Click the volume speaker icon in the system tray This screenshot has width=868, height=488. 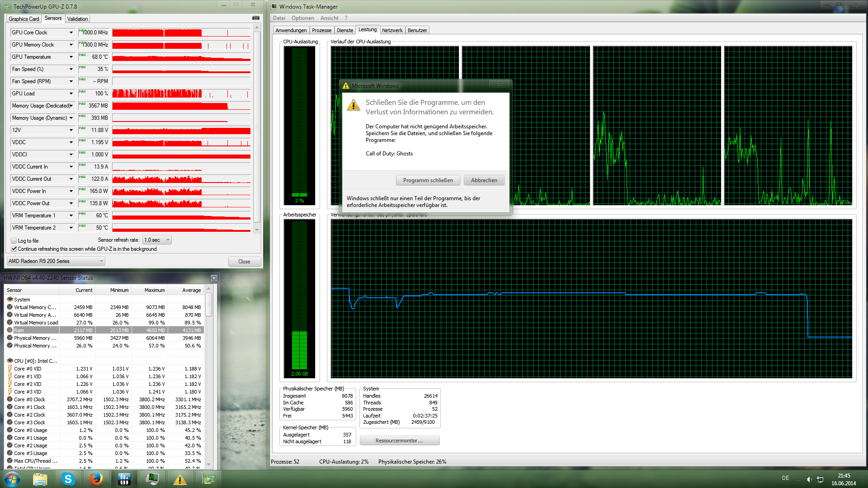(x=809, y=479)
